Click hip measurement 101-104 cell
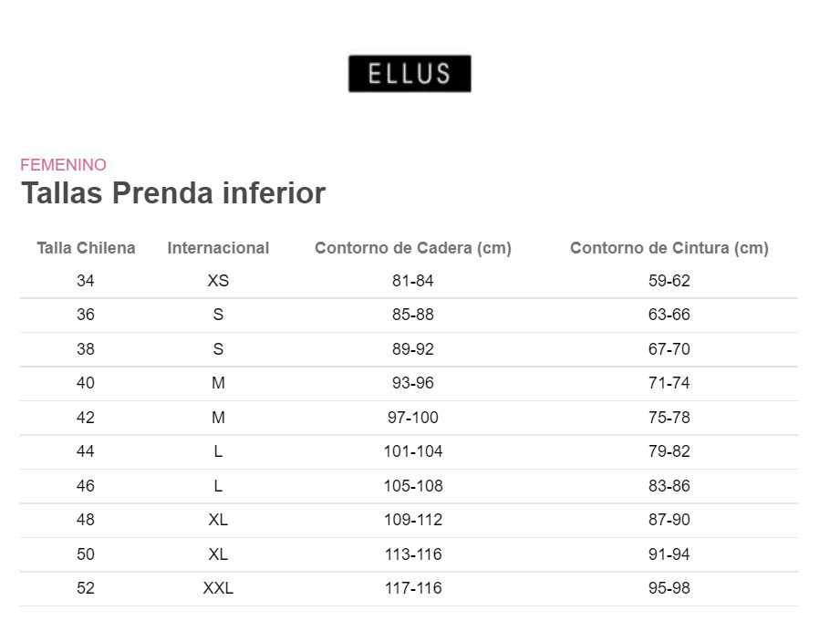 [x=413, y=451]
